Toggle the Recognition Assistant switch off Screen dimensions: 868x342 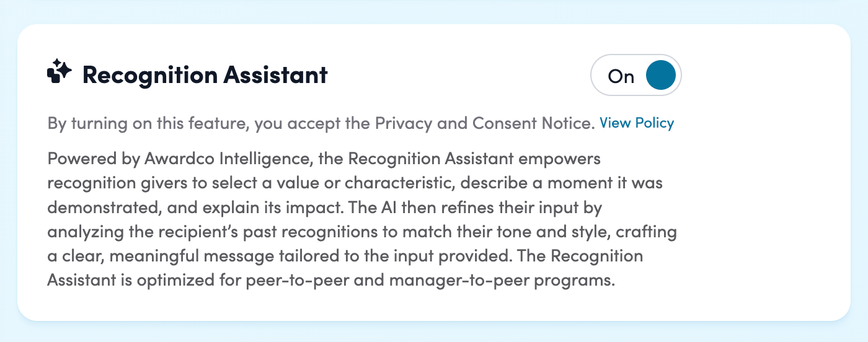click(x=635, y=76)
